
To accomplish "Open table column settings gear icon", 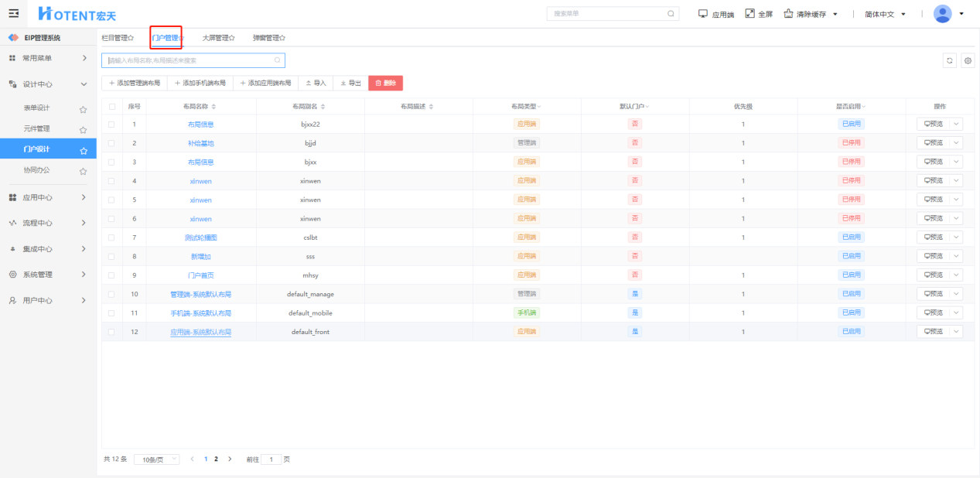I will click(968, 60).
